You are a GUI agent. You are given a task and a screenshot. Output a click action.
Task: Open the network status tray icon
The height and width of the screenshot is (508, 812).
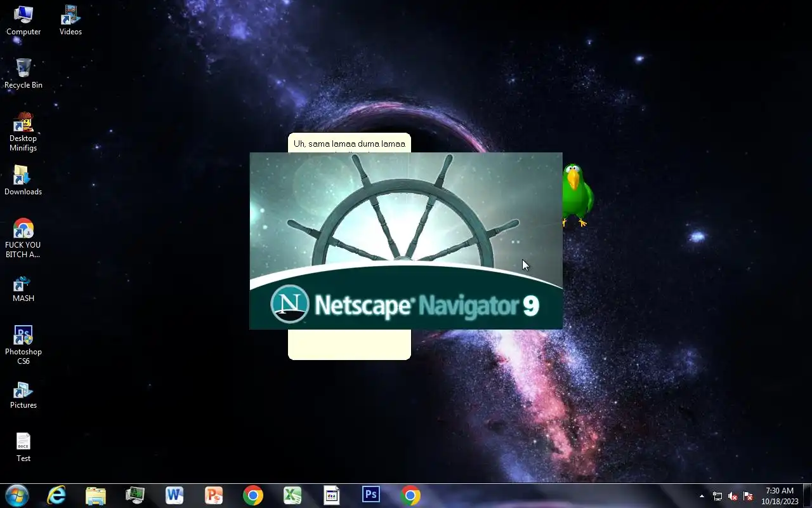pyautogui.click(x=717, y=496)
